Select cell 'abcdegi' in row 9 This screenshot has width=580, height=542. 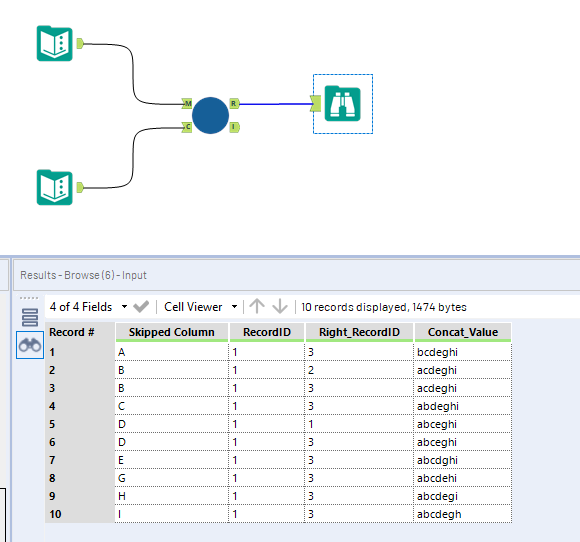point(463,496)
